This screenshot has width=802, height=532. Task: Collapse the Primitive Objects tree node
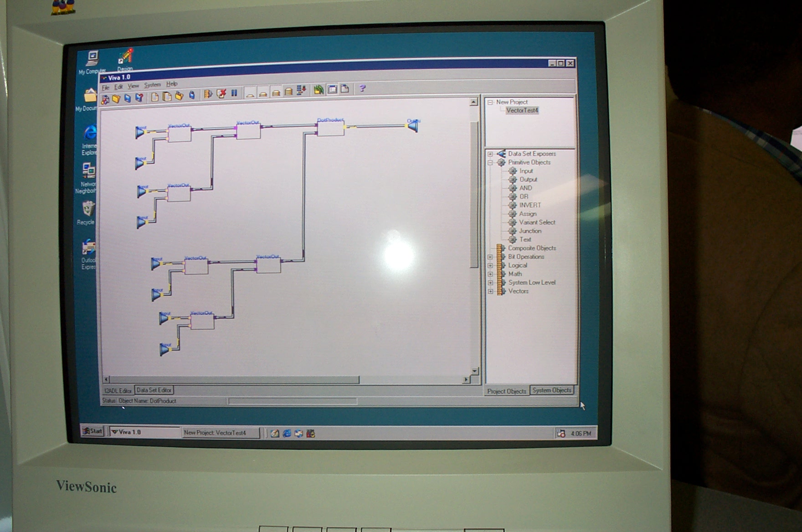pyautogui.click(x=490, y=163)
